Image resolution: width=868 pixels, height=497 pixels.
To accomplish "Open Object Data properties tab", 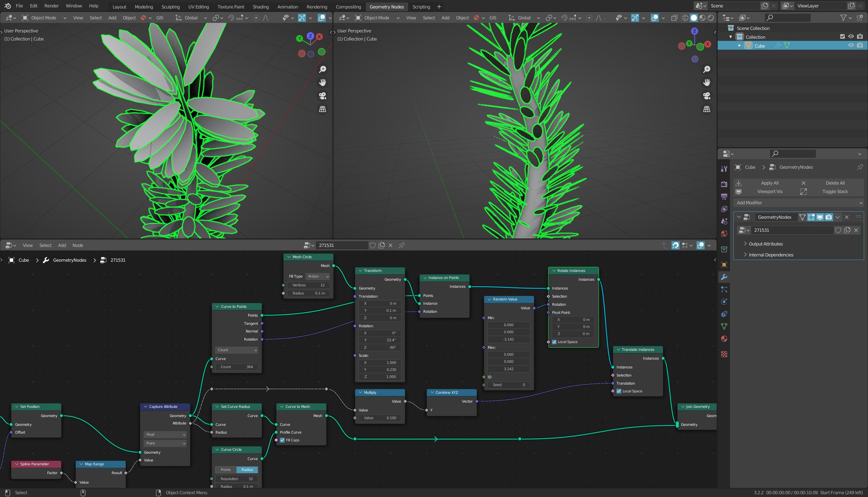I will (724, 327).
